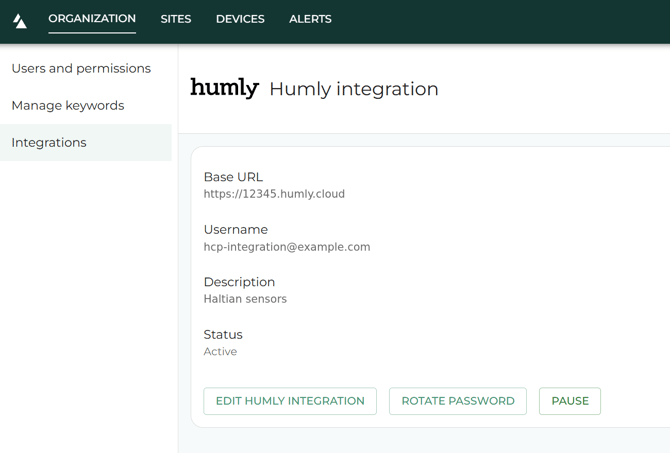670x453 pixels.
Task: Click the Status label
Action: point(223,334)
